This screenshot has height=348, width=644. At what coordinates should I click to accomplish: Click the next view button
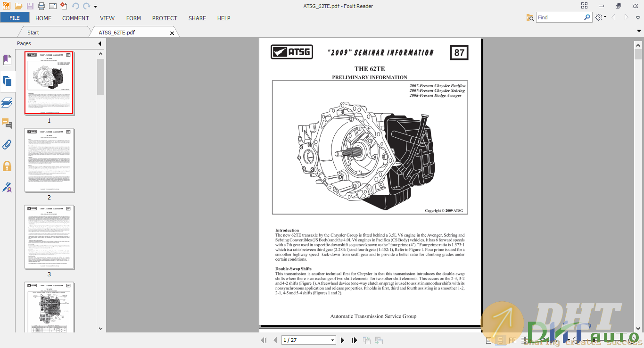click(x=378, y=340)
